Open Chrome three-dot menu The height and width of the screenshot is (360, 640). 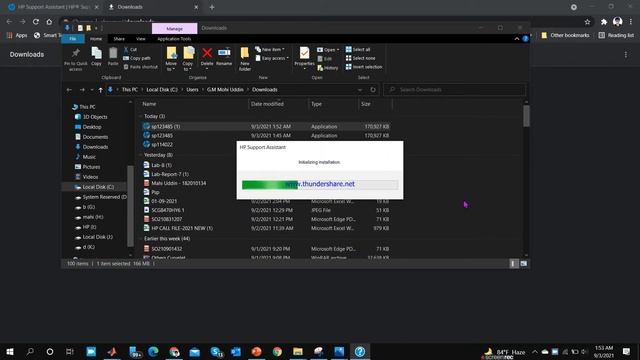[631, 22]
